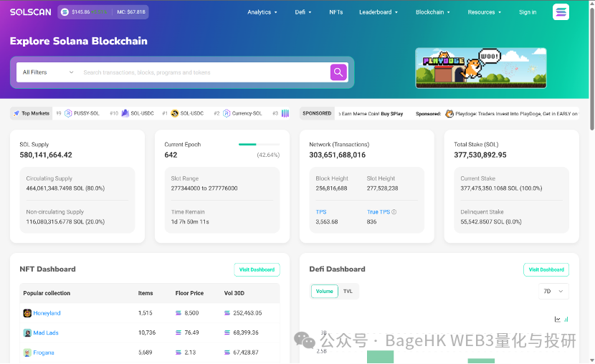This screenshot has width=595, height=364.
Task: Click the True TPS info icon
Action: [394, 212]
